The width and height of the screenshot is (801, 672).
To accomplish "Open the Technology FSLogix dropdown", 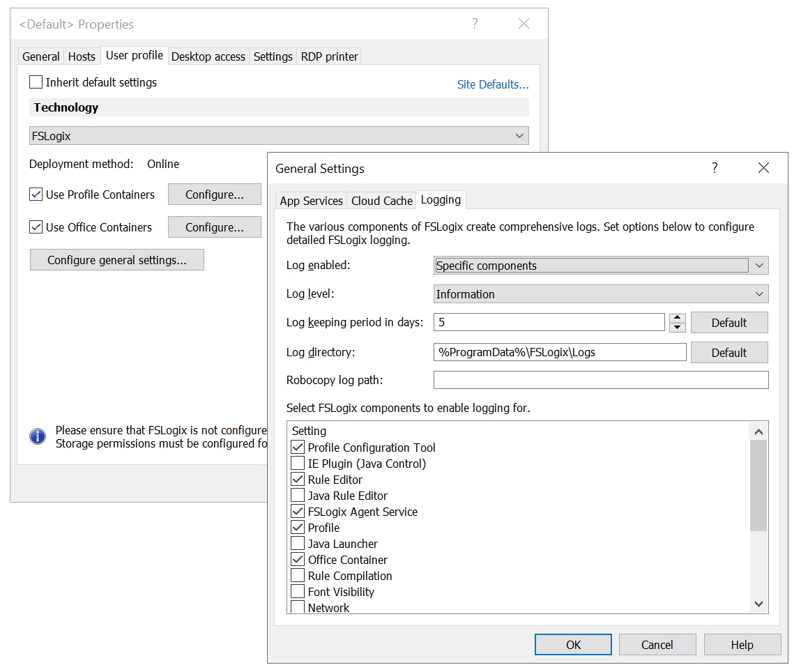I will pyautogui.click(x=279, y=136).
